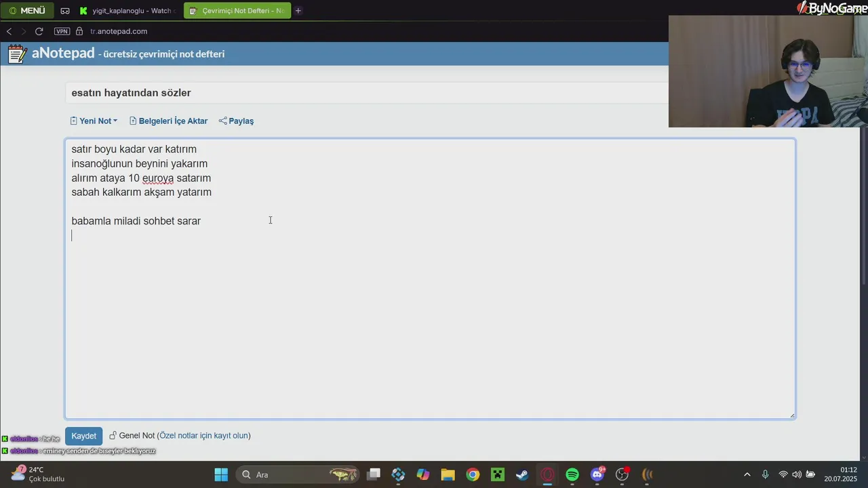
Task: Click the battery tray icon
Action: [x=810, y=474]
